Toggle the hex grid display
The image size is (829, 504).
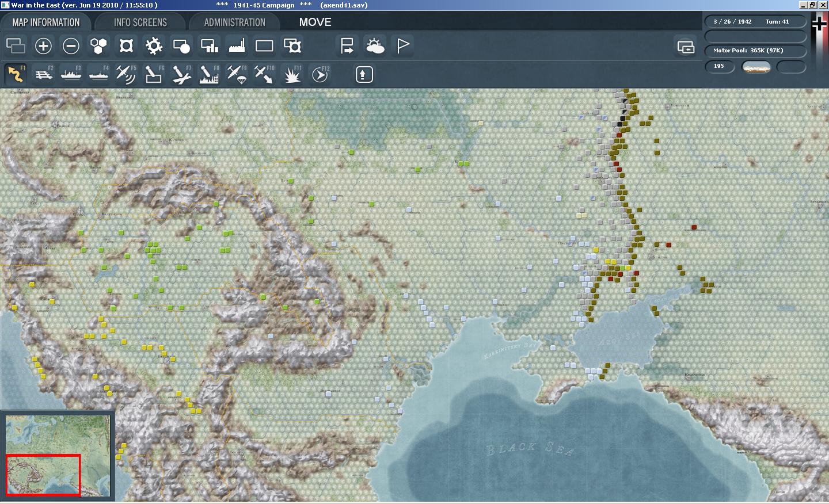pos(98,46)
